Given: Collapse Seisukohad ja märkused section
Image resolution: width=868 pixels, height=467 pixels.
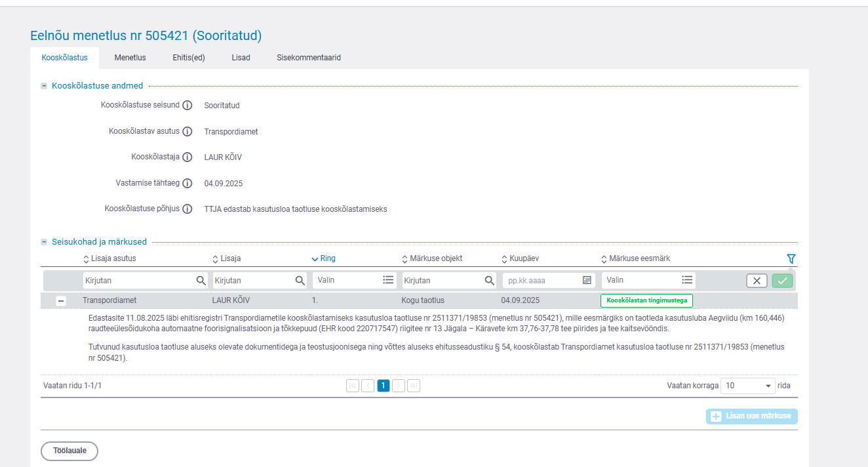Looking at the screenshot, I should 44,242.
